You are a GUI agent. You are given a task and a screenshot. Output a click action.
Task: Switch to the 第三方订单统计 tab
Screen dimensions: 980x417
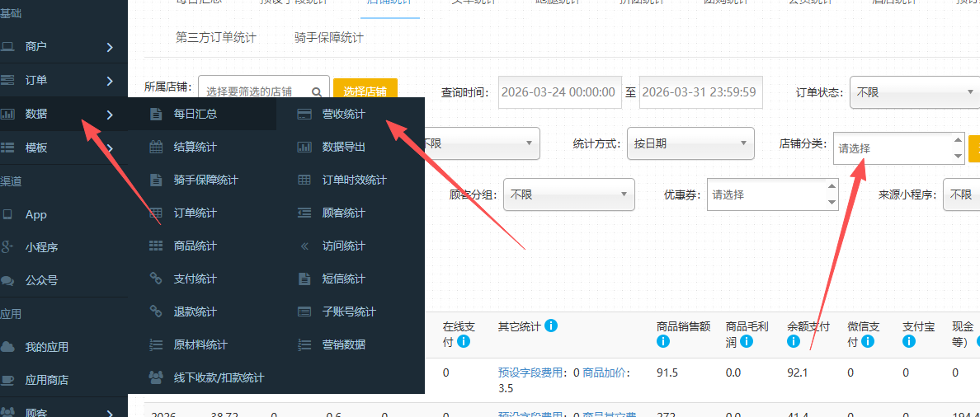pyautogui.click(x=216, y=37)
